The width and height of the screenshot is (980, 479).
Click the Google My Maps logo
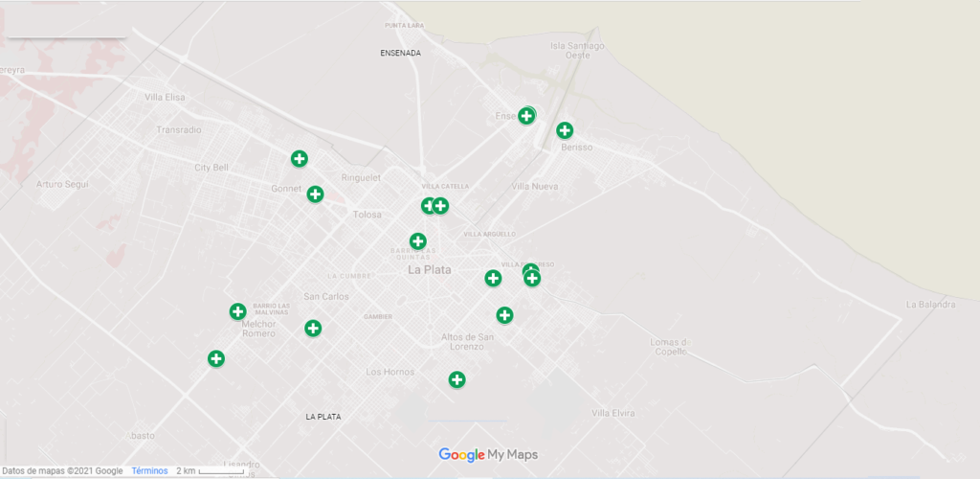coord(488,455)
